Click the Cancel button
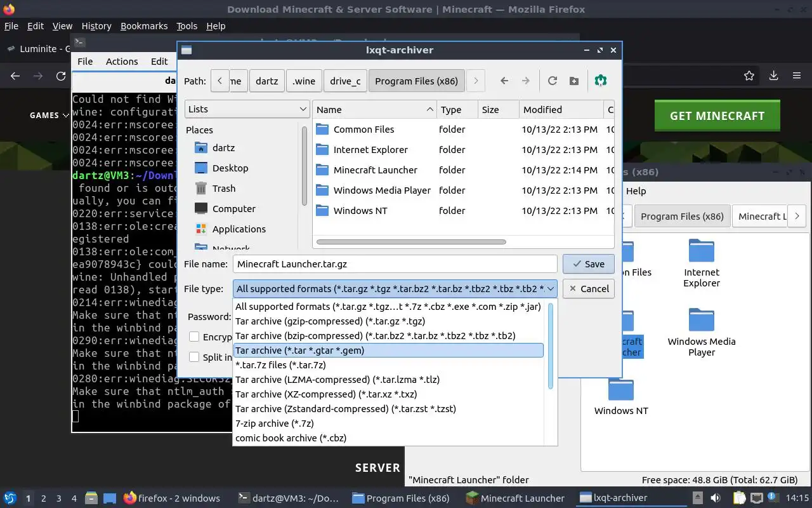 coord(588,288)
